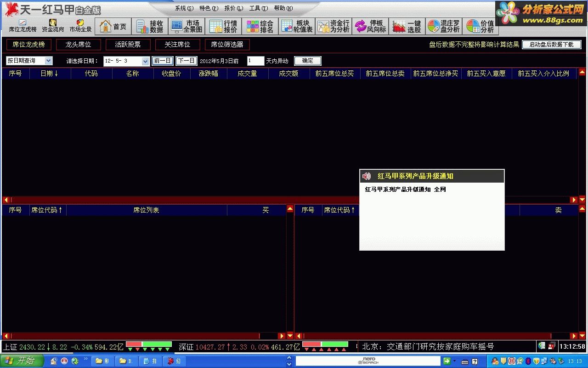The image size is (588, 368).
Task: Open 资金行为分析 toolbar button
Action: (x=334, y=27)
